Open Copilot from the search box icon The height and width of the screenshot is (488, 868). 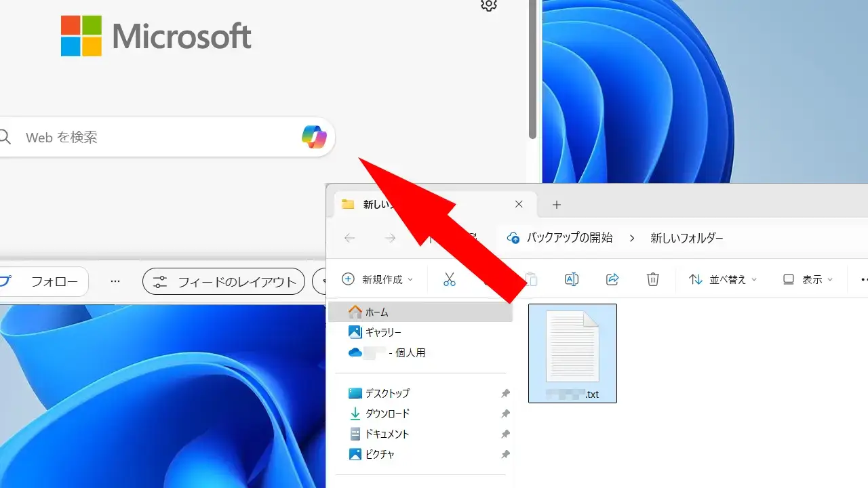click(314, 137)
